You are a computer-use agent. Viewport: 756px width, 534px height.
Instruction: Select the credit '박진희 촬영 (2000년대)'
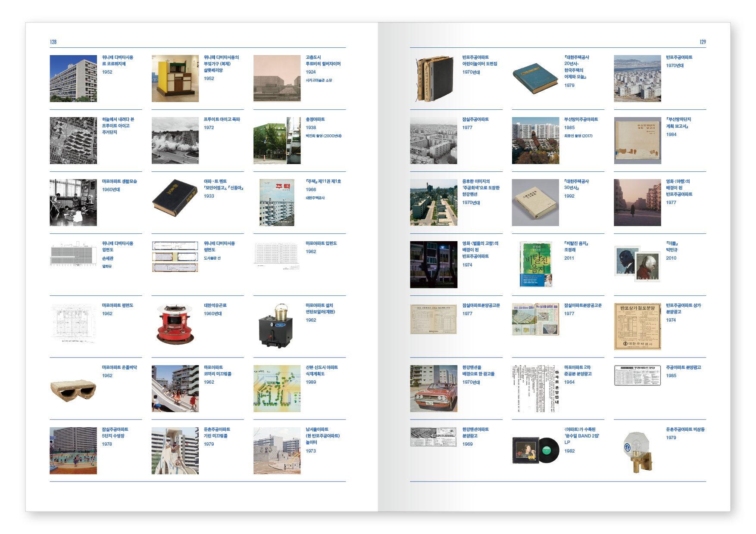323,136
